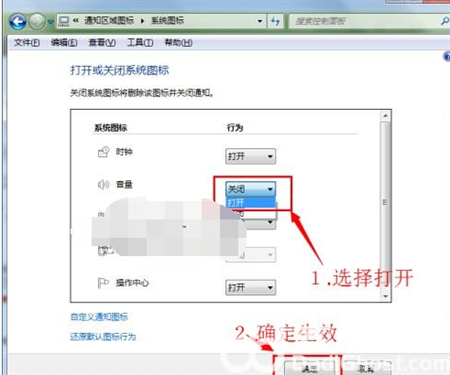Click the Forward navigation arrow
This screenshot has width=450, height=375.
point(37,22)
